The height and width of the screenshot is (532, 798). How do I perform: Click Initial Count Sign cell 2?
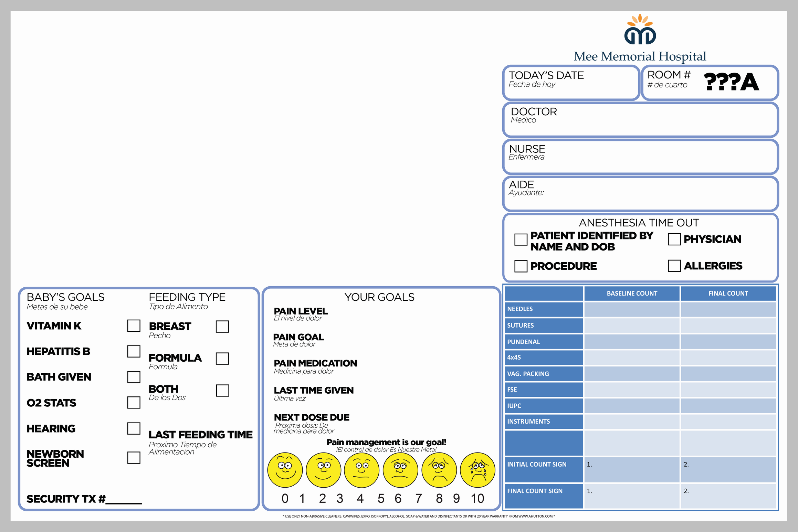point(728,470)
